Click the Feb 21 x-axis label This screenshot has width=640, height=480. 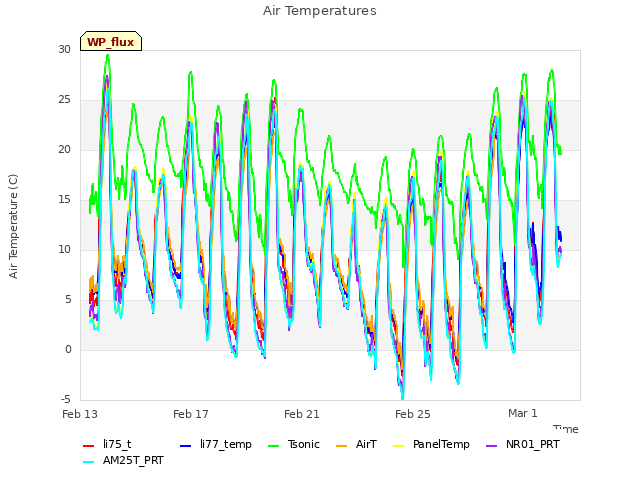click(302, 414)
